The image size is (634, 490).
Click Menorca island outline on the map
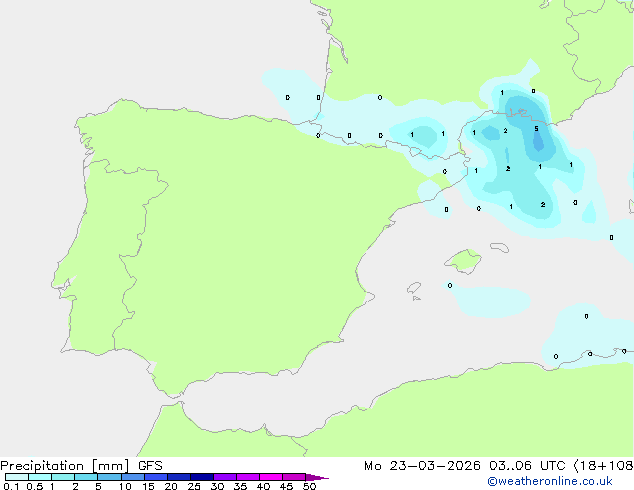pos(499,247)
